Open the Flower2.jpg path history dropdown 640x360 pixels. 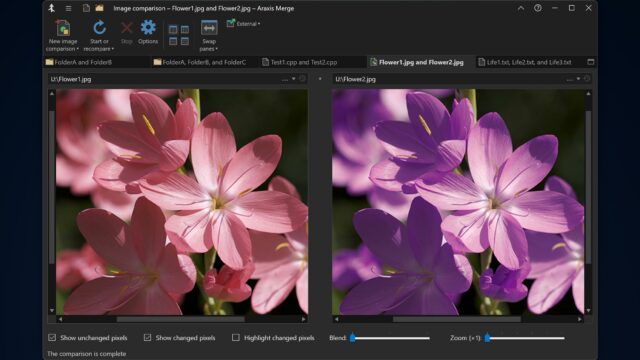[578, 79]
